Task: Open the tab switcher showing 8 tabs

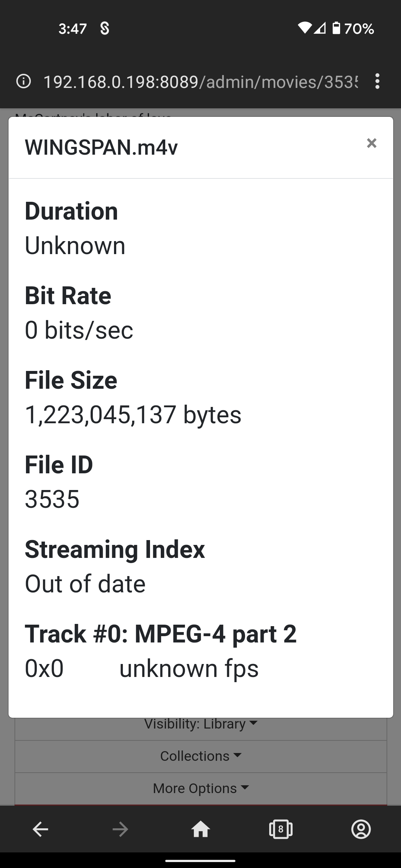Action: [x=281, y=829]
